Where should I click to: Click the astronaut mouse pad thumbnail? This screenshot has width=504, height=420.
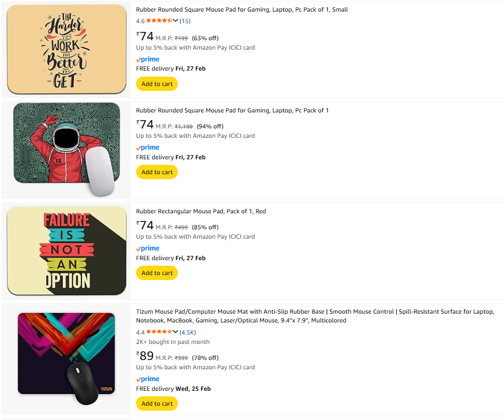point(66,149)
